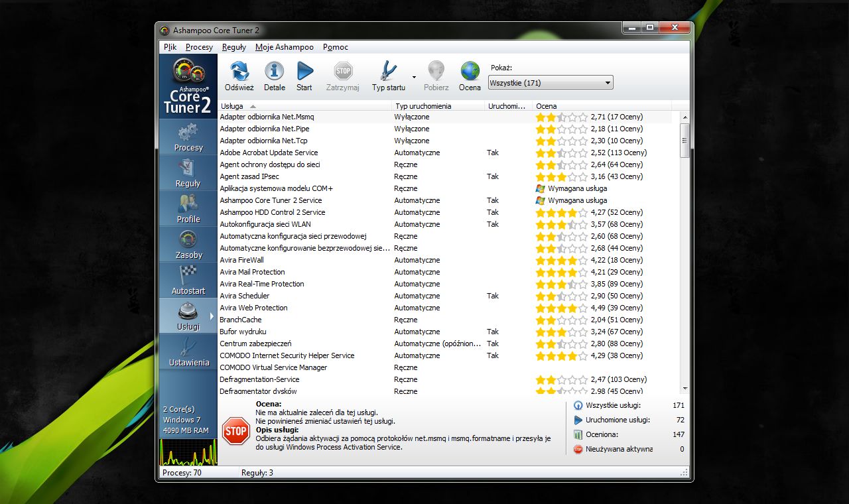Click the Procesy: 70 status bar entry
849x504 pixels.
click(x=182, y=473)
